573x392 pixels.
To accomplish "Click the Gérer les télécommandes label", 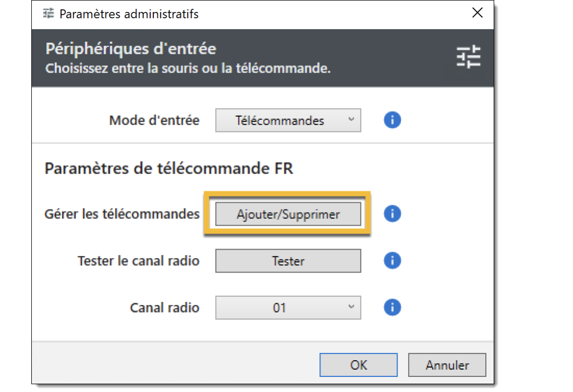I will 122,214.
